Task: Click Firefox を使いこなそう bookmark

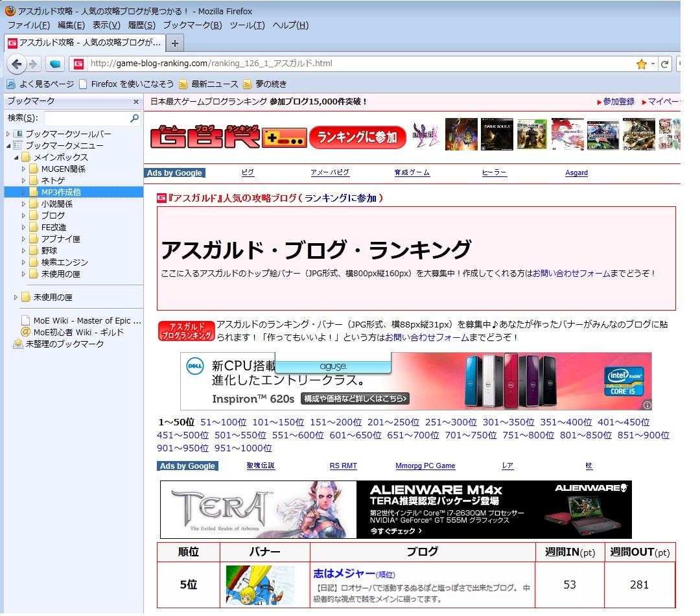Action: [126, 84]
